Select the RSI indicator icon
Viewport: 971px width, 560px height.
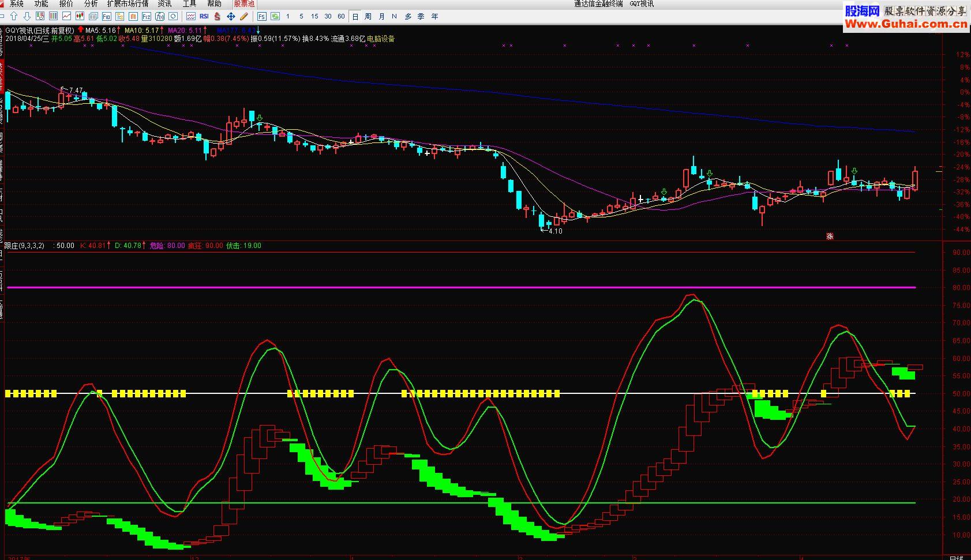coord(204,16)
